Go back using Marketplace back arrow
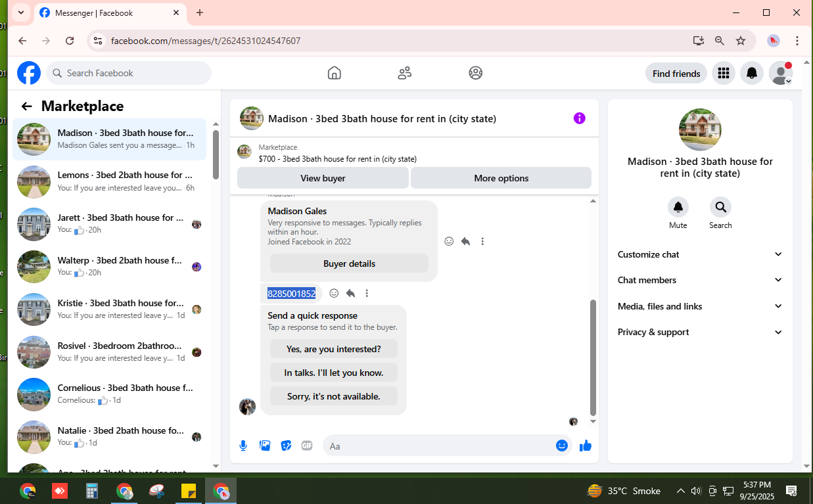Viewport: 813px width, 504px height. click(x=26, y=106)
